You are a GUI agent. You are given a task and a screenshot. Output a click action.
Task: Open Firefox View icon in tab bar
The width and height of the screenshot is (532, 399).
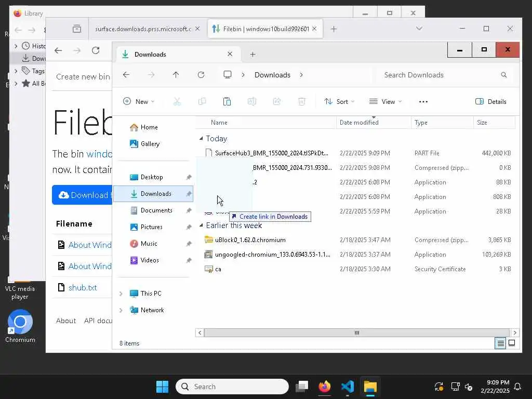pos(77,29)
